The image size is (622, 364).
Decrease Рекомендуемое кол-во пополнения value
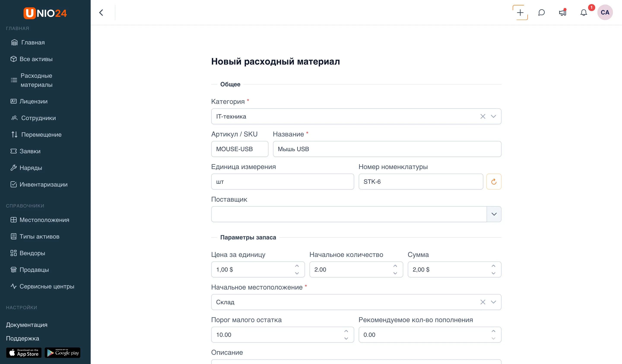[493, 338]
